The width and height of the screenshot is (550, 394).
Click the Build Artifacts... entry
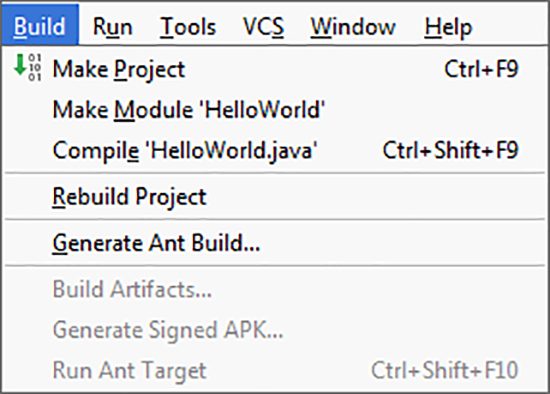pyautogui.click(x=275, y=289)
